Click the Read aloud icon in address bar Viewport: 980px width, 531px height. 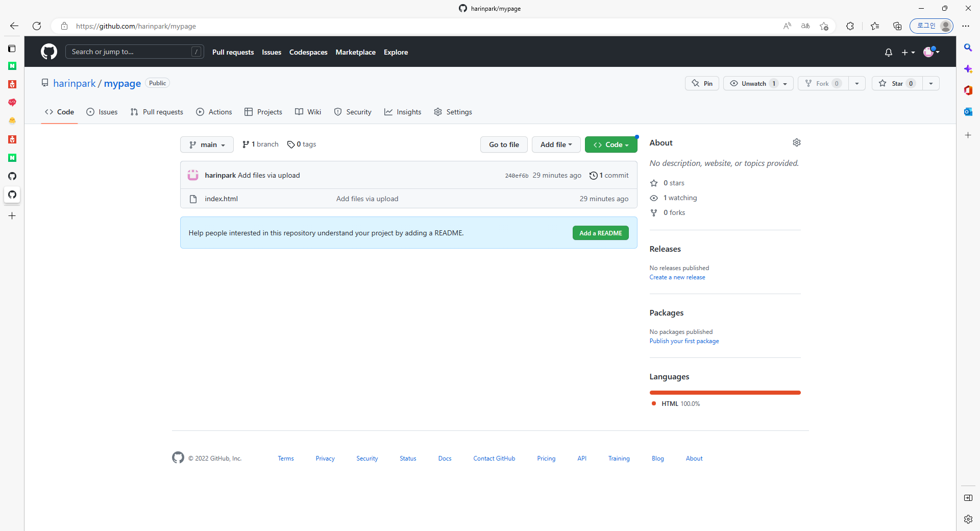pos(787,26)
